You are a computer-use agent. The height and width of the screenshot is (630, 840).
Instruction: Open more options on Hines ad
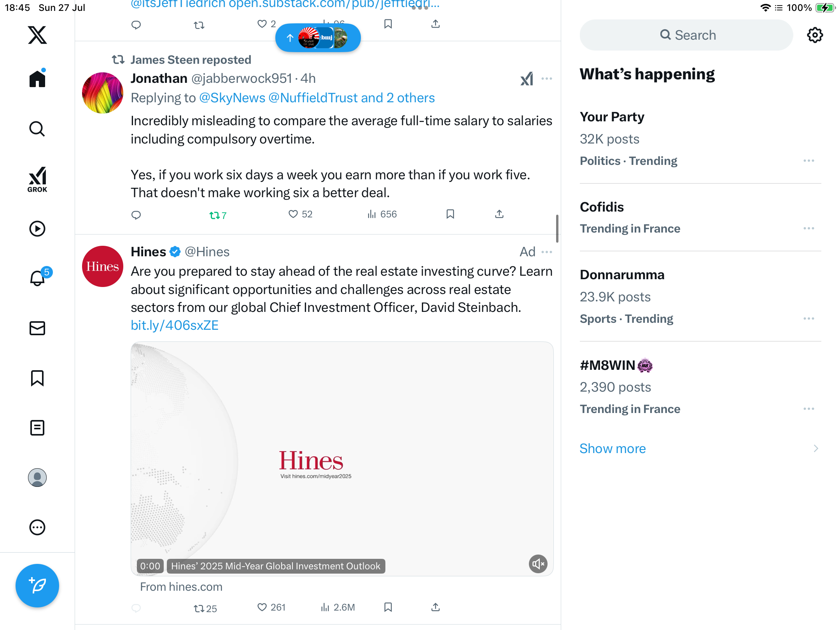click(547, 252)
